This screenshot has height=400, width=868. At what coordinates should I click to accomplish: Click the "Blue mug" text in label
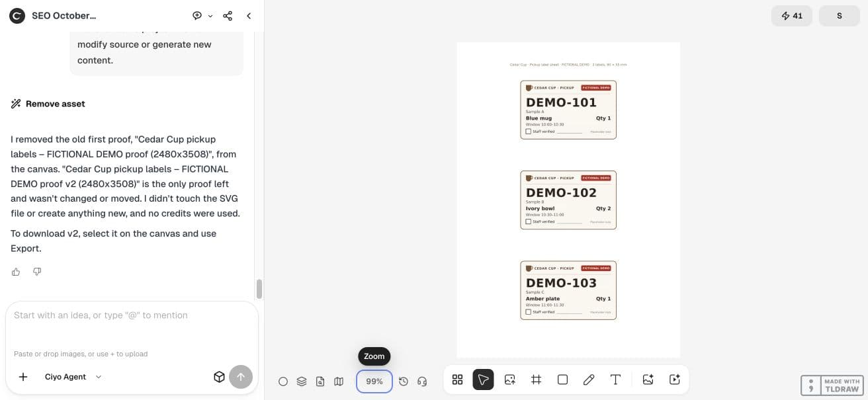(x=539, y=118)
